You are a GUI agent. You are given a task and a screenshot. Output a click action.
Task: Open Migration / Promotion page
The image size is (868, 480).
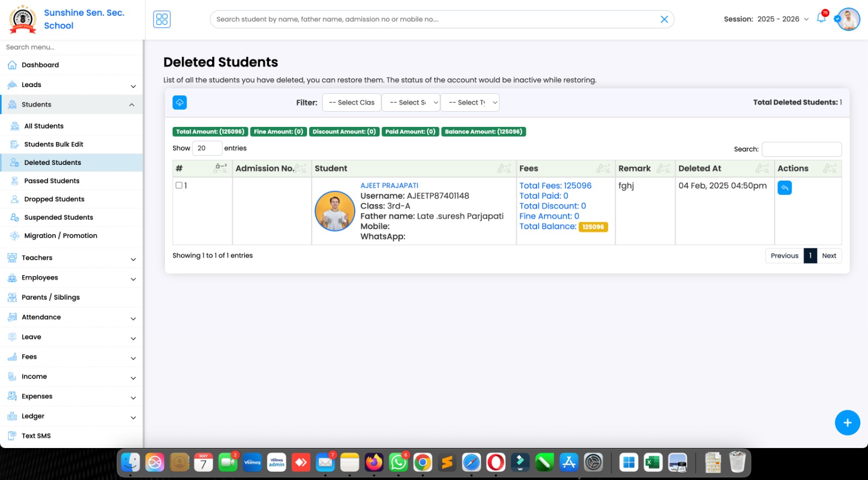(72, 236)
